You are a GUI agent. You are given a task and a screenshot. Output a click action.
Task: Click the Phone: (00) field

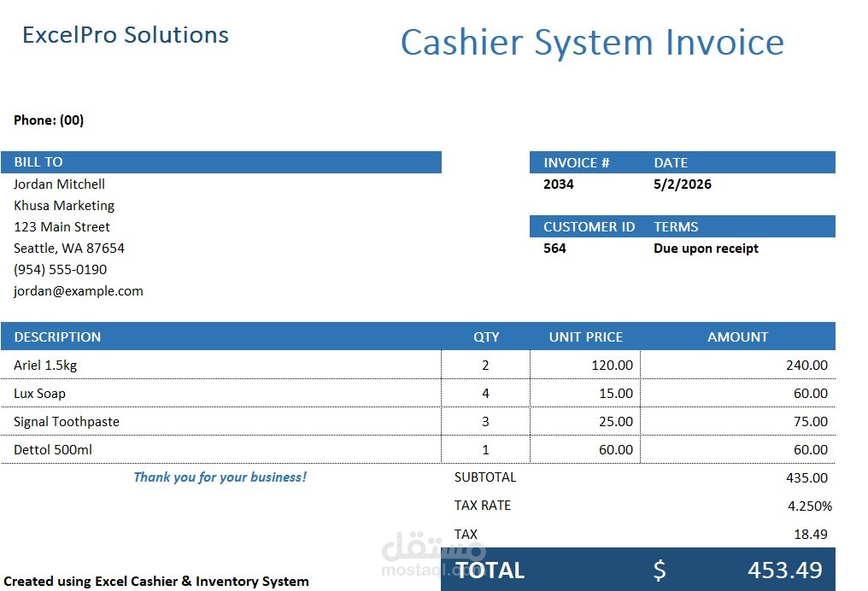pos(49,120)
